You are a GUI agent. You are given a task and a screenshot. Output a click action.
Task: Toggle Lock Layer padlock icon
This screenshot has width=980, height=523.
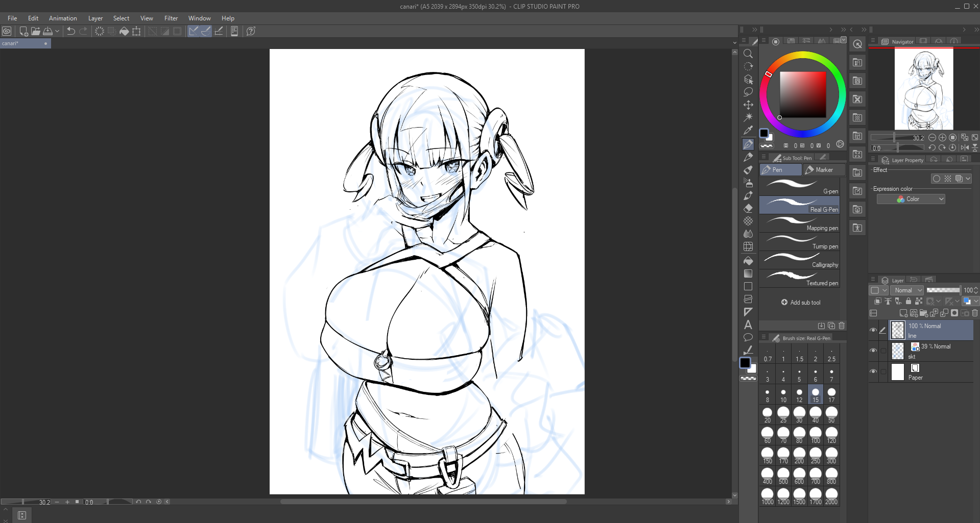[909, 301]
